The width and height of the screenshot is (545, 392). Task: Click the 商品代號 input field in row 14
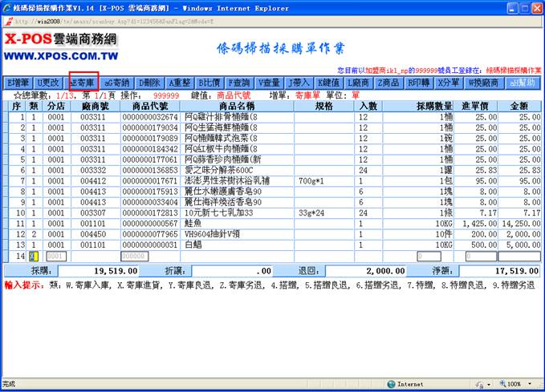point(134,256)
